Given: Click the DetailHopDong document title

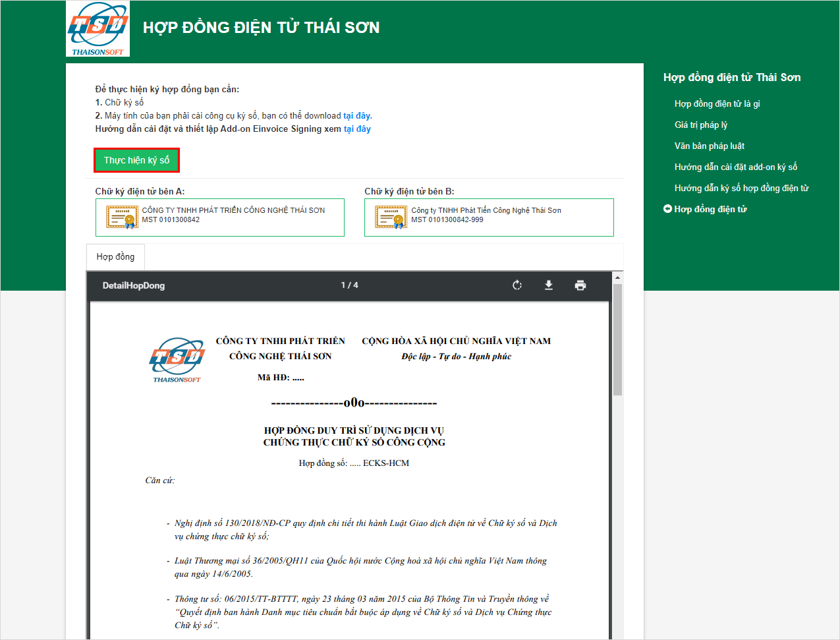Looking at the screenshot, I should click(x=134, y=285).
